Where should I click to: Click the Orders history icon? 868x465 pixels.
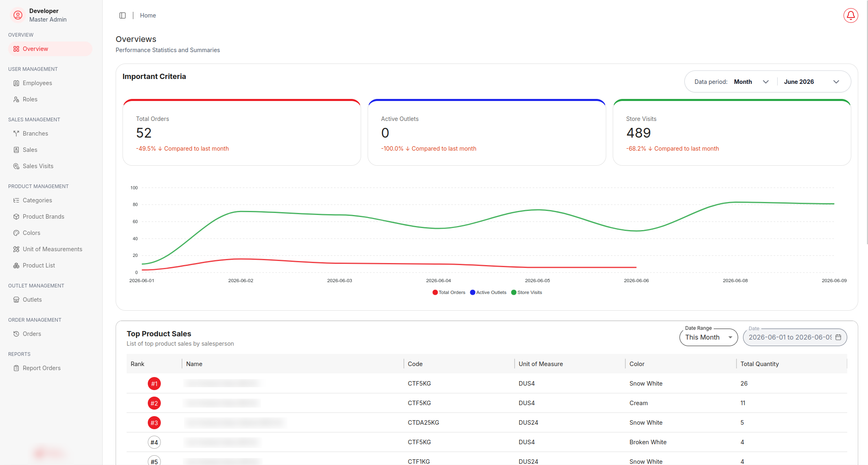[16, 334]
